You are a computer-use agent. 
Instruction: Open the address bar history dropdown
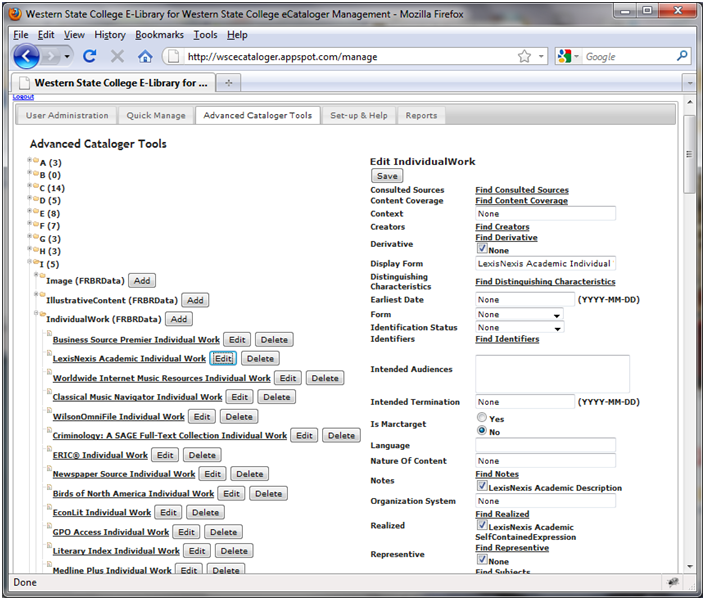tap(541, 57)
